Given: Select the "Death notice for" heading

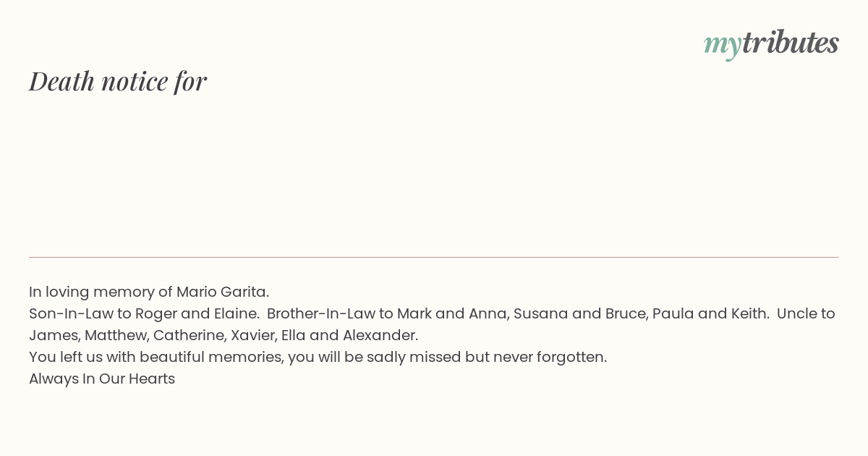Looking at the screenshot, I should coord(118,81).
